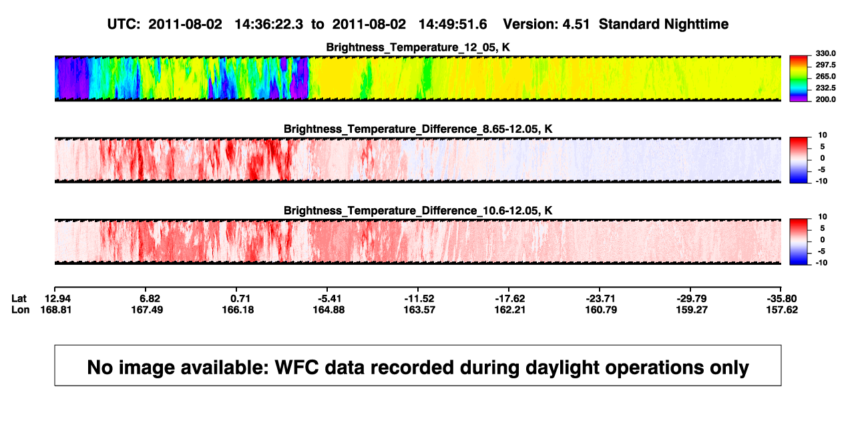This screenshot has width=868, height=445.
Task: Click longitude value 160.79
Action: point(602,310)
